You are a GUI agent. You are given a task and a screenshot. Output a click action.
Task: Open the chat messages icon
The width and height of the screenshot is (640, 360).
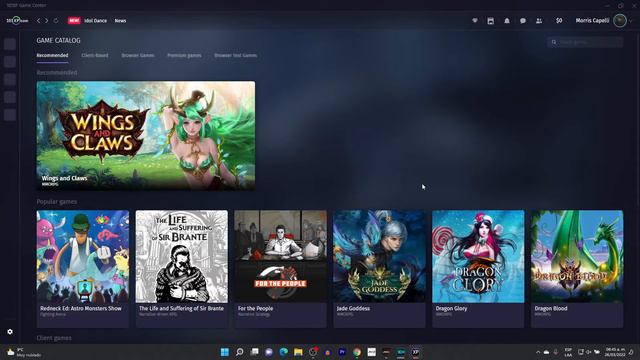pyautogui.click(x=523, y=20)
